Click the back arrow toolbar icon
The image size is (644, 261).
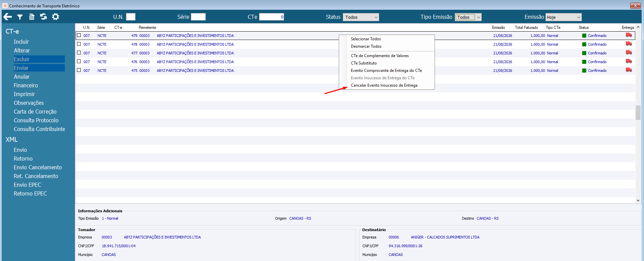[x=7, y=17]
